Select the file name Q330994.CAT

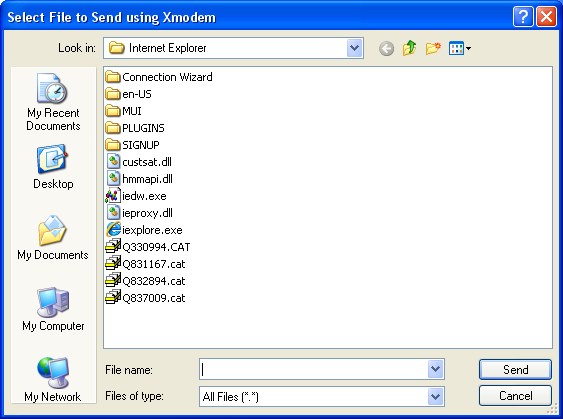pyautogui.click(x=156, y=247)
